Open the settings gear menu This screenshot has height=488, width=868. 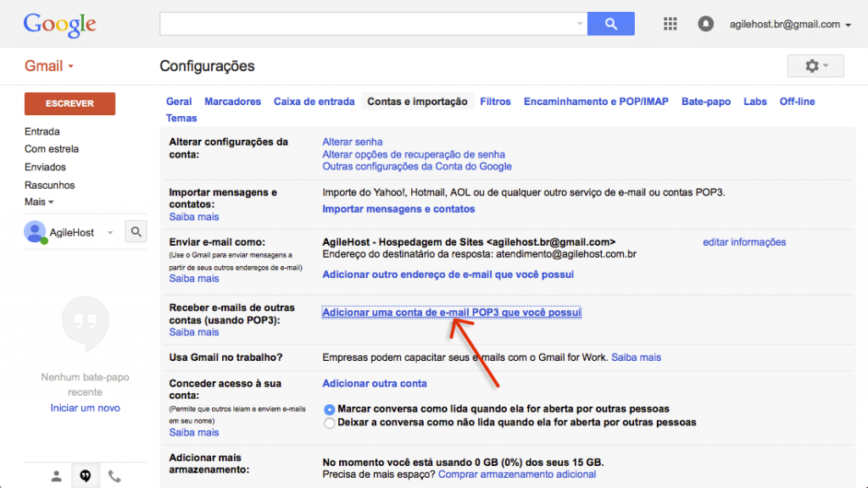(x=816, y=66)
